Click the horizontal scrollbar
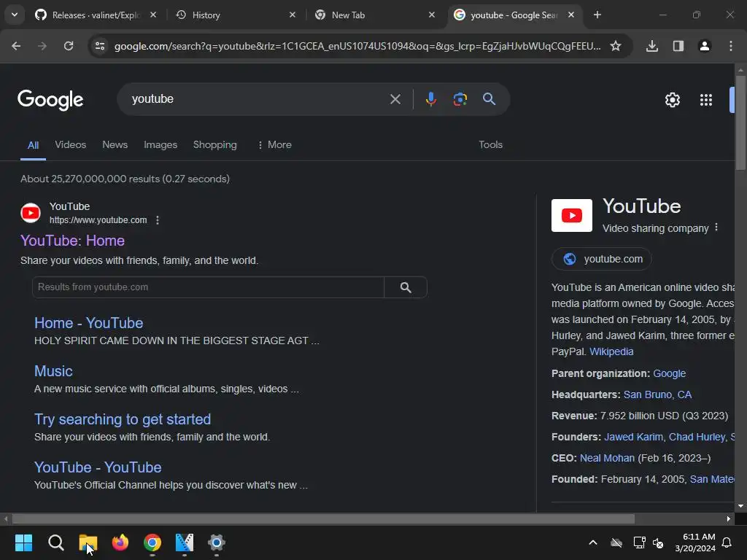 click(x=323, y=518)
